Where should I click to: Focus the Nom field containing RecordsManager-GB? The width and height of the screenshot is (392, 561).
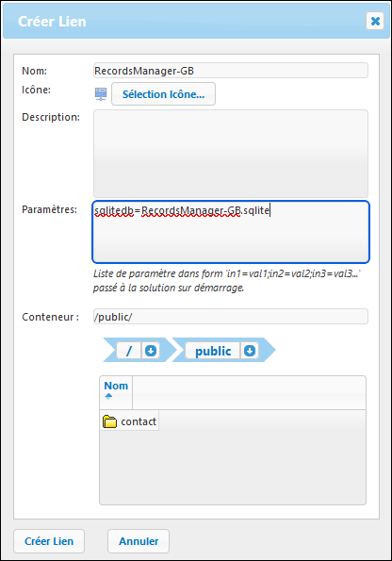231,71
